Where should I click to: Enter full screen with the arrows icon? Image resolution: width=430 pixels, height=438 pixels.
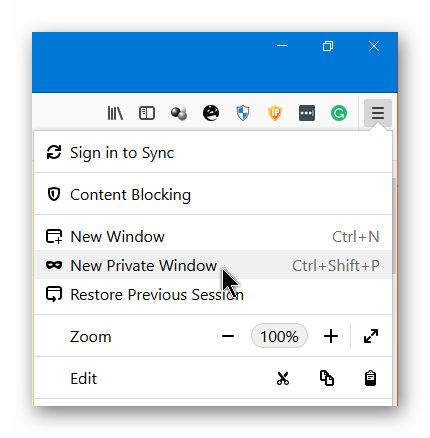click(x=371, y=336)
